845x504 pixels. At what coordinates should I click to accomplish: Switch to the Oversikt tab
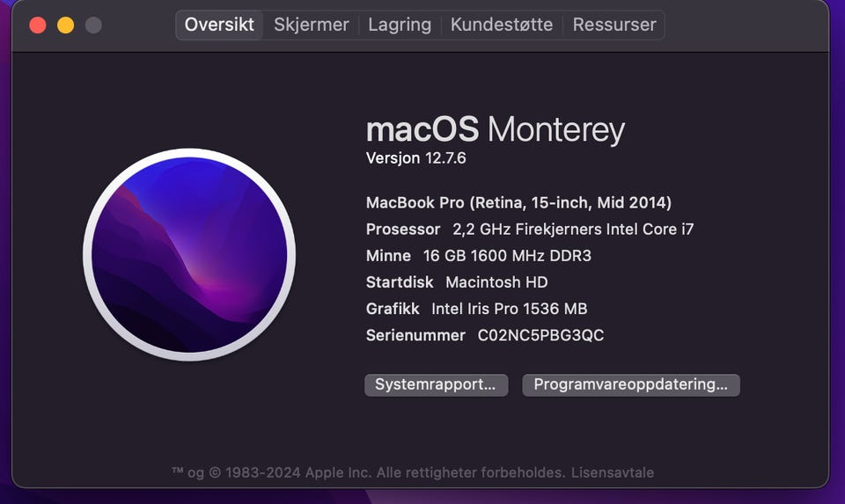[x=219, y=25]
